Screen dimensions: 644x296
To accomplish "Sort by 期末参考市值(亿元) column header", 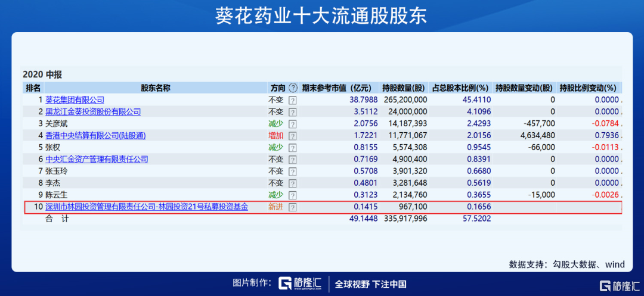I will click(x=337, y=88).
